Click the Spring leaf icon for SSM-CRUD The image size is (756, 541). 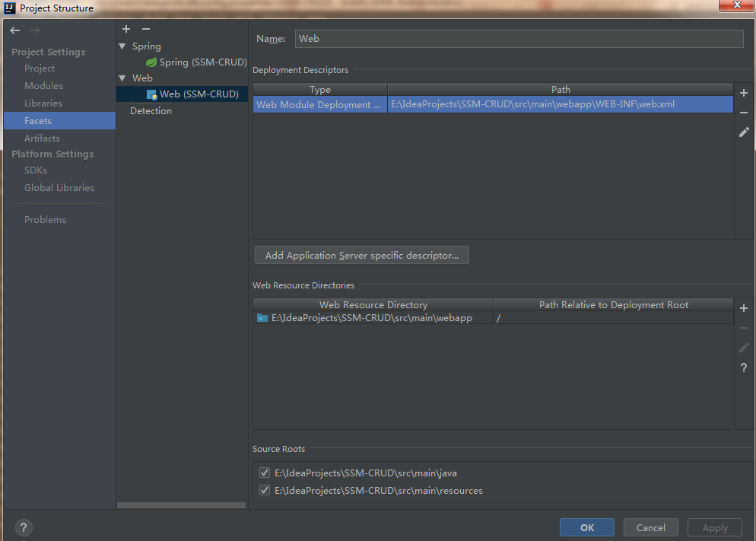[151, 62]
